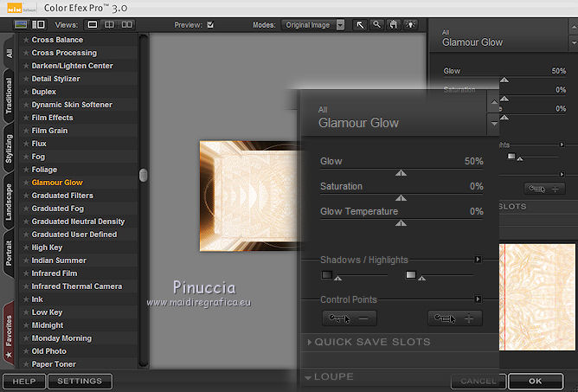Click the highlights protection swatch icon

[x=411, y=274]
